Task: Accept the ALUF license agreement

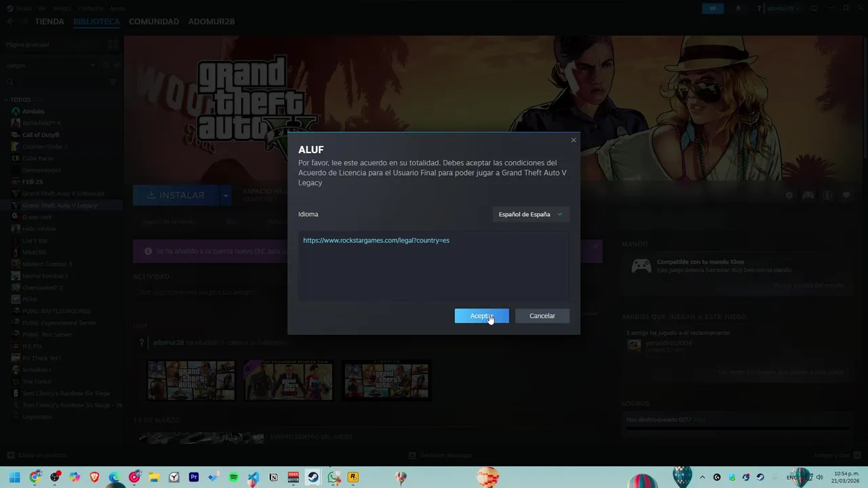Action: 481,316
